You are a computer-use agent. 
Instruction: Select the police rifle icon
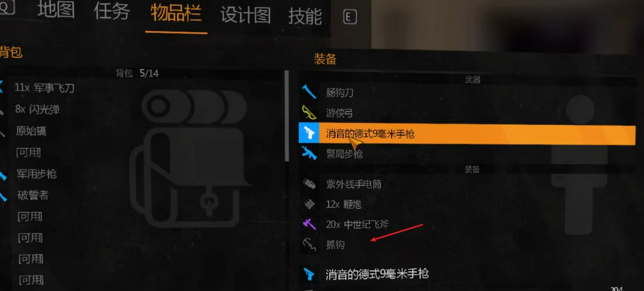(309, 153)
